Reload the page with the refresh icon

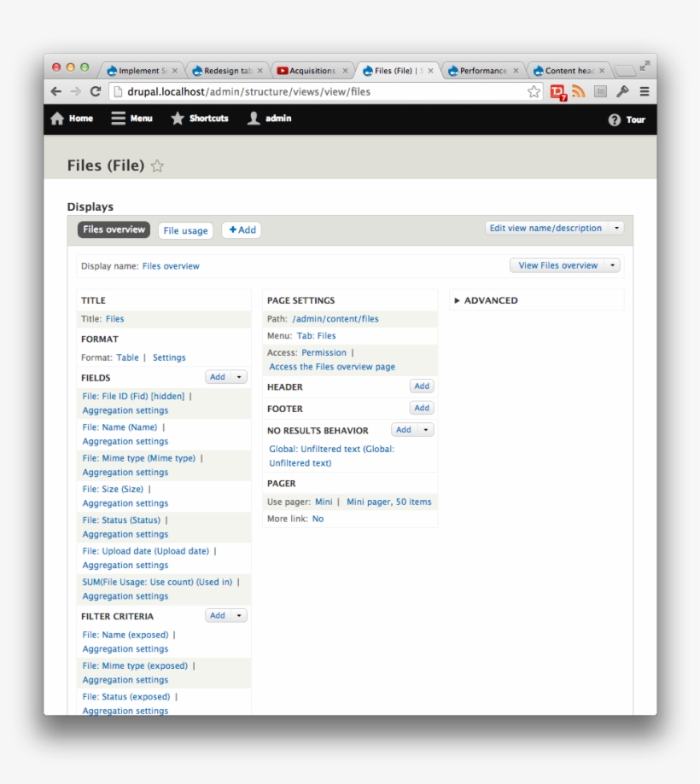[x=96, y=91]
